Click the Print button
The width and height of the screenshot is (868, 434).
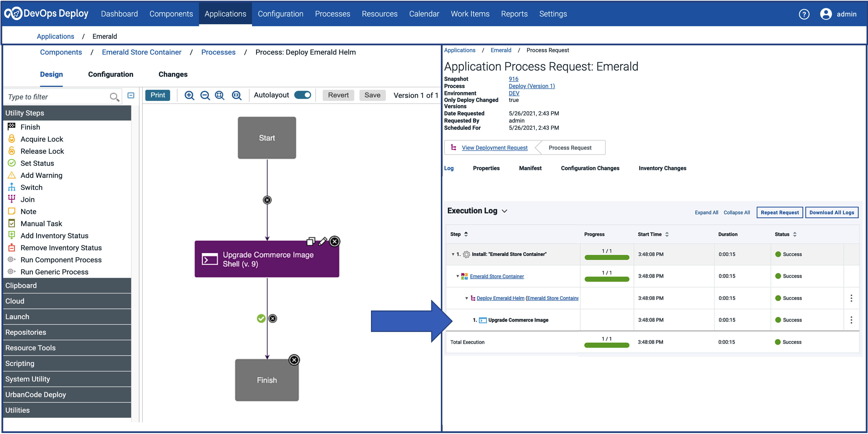158,95
